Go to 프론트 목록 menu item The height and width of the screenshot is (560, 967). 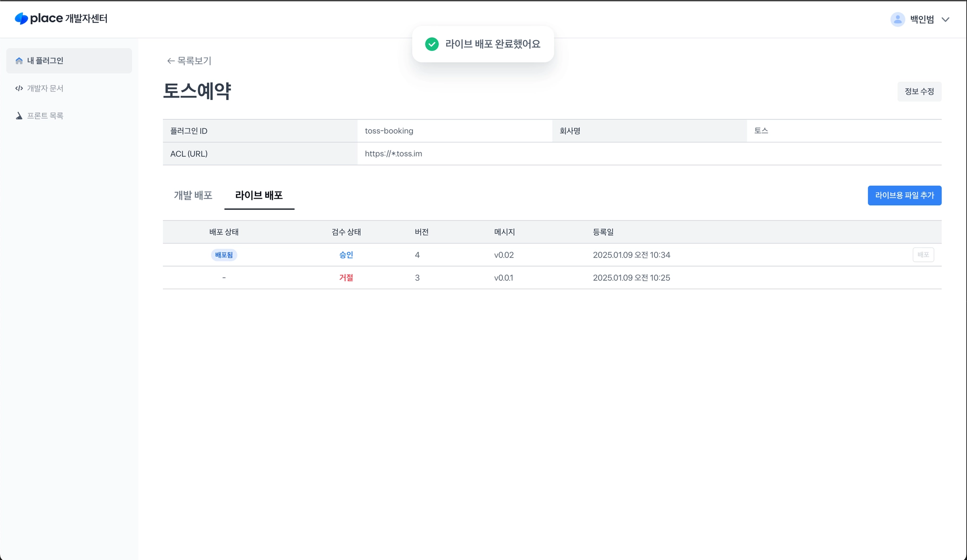coord(45,116)
